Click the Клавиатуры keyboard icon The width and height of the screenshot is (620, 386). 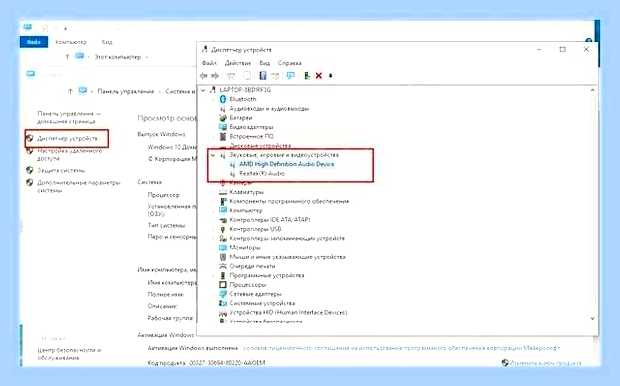[x=223, y=192]
